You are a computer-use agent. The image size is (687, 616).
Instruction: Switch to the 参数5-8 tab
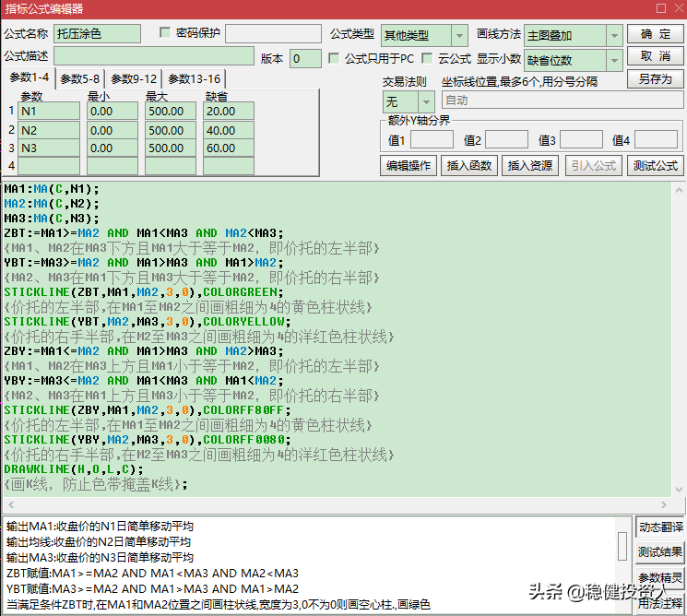[x=79, y=79]
